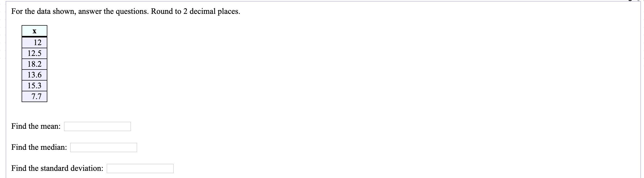Screen dimensions: 644x178
Task: Select the table cell containing 7.7
Action: 34,96
